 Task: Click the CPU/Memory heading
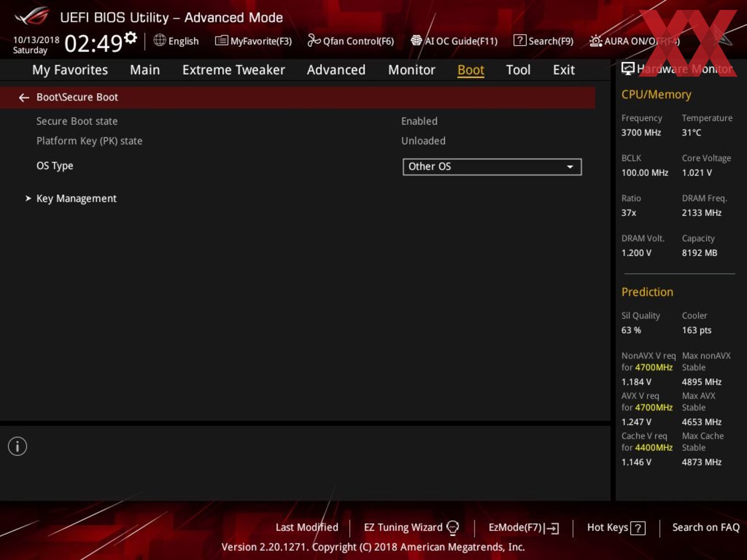tap(656, 94)
